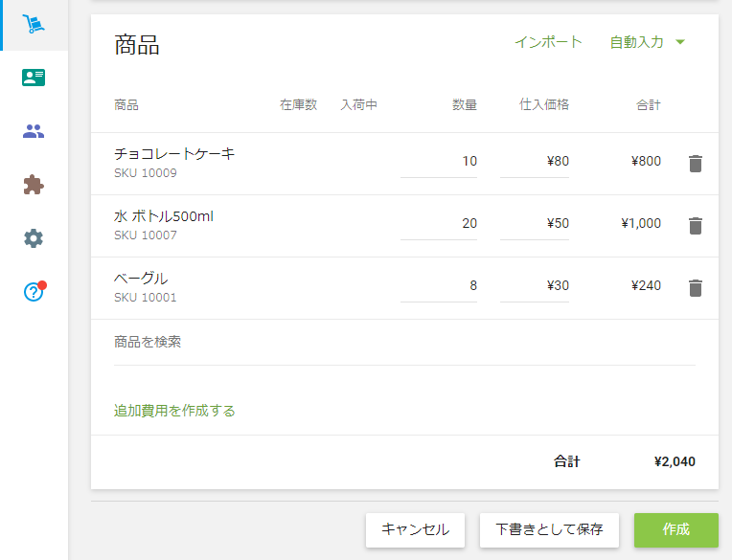Open the inventory cart icon in sidebar

[34, 24]
